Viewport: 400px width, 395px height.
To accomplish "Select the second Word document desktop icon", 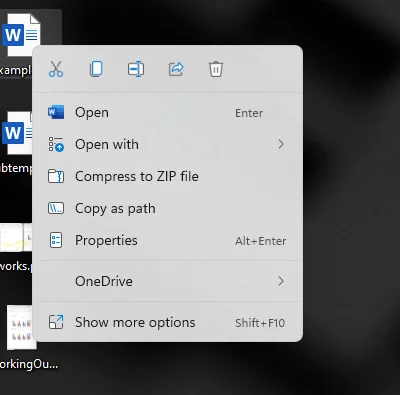I will pos(17,133).
